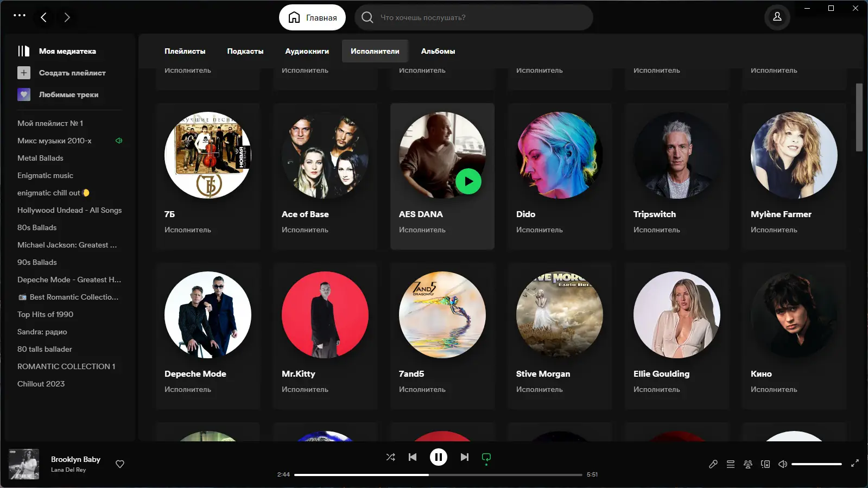This screenshot has height=488, width=868.
Task: Open the three-dot application menu
Action: 20,15
